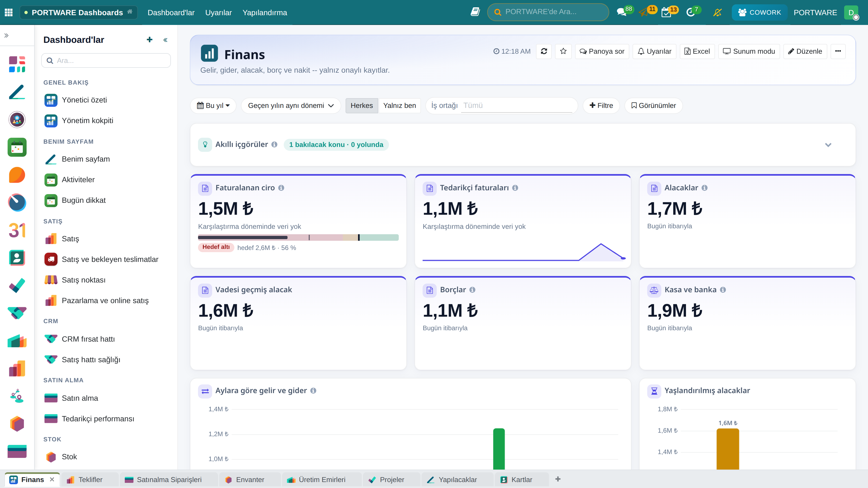
Task: Open the Bu yıl period dropdown
Action: 213,105
